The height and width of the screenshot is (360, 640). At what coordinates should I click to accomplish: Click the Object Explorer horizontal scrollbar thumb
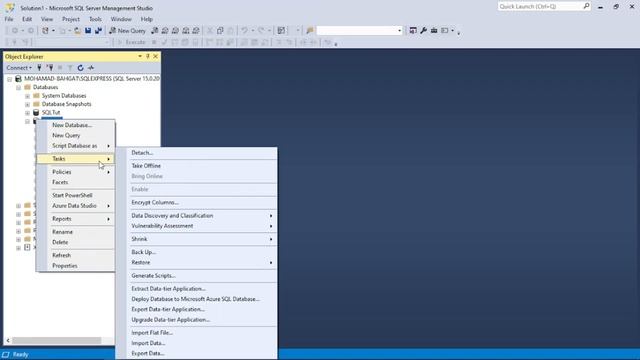pos(56,340)
